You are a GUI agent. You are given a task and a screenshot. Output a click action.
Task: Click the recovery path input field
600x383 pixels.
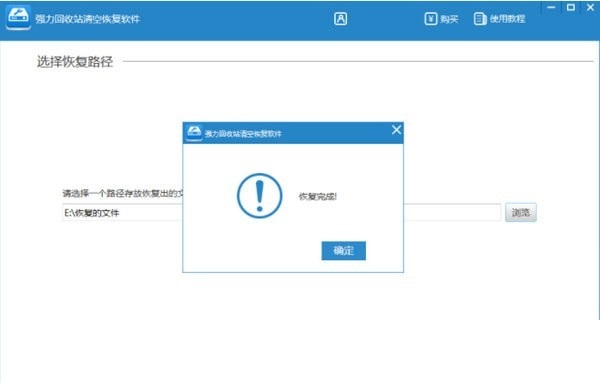[x=281, y=212]
